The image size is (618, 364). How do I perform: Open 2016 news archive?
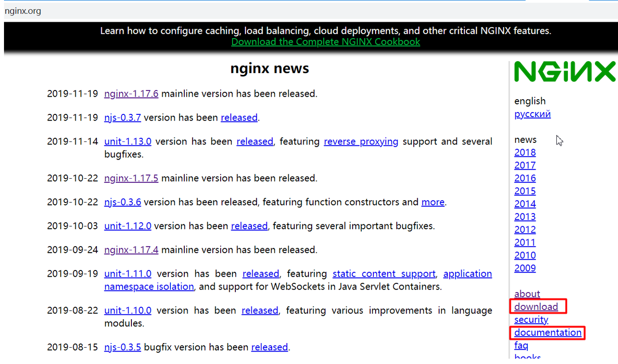point(525,178)
